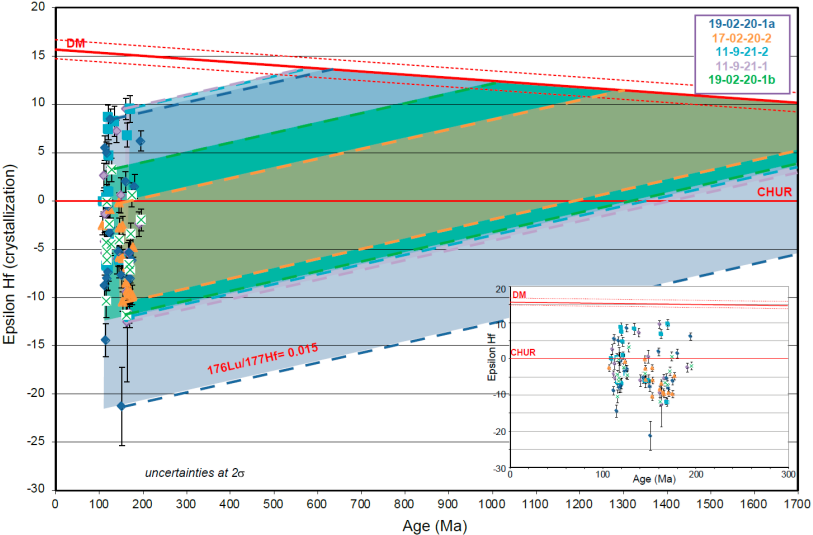Select the 1700 tick label on x-axis

[795, 504]
